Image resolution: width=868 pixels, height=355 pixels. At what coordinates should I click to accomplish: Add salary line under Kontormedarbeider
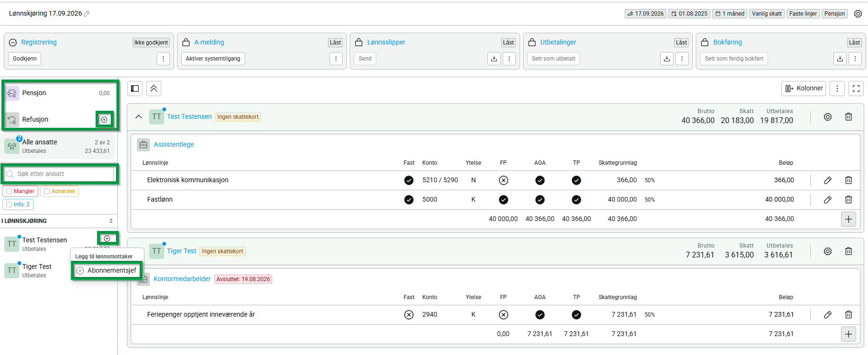(x=849, y=334)
